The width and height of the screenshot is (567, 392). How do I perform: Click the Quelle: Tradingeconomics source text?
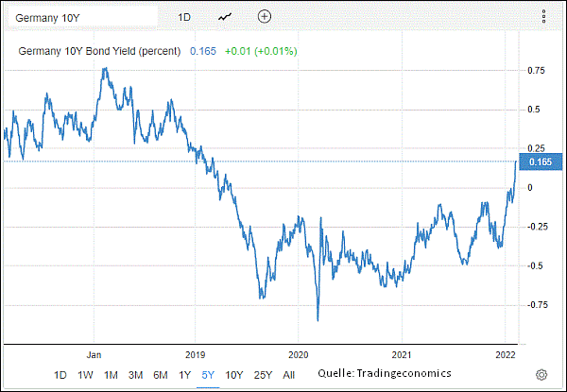385,373
